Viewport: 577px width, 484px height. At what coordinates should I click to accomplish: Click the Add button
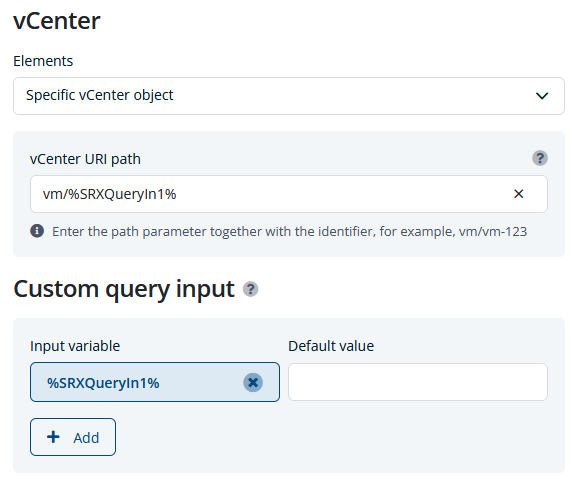(x=73, y=437)
